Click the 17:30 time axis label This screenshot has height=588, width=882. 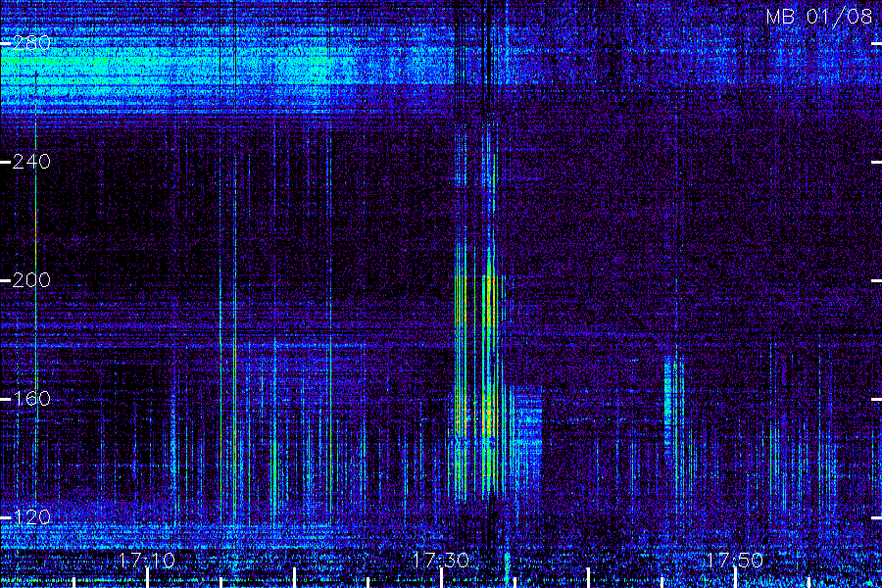click(440, 561)
